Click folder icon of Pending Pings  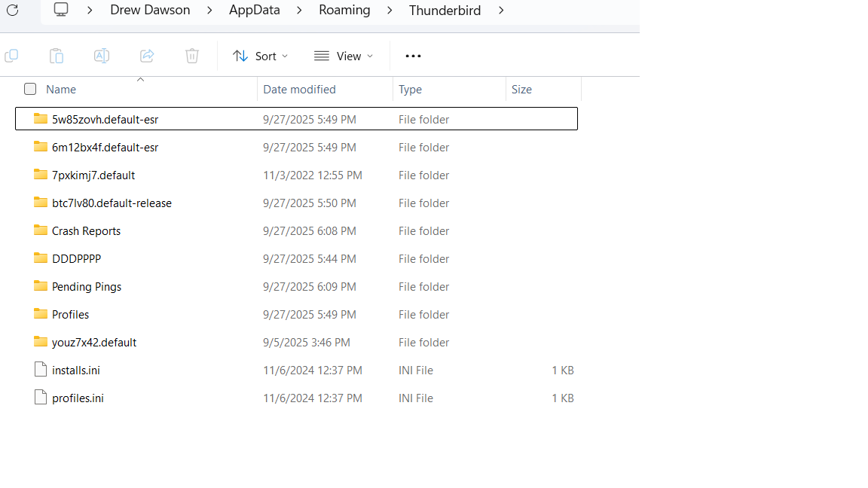click(41, 285)
